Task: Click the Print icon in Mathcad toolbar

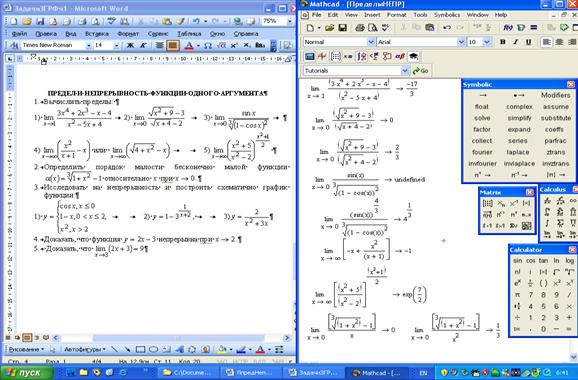Action: pyautogui.click(x=359, y=28)
